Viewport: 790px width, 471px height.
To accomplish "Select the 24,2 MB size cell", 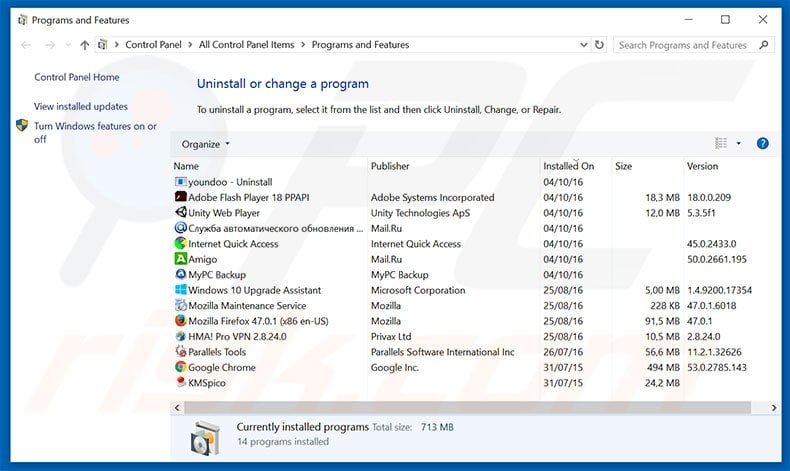I will 662,383.
